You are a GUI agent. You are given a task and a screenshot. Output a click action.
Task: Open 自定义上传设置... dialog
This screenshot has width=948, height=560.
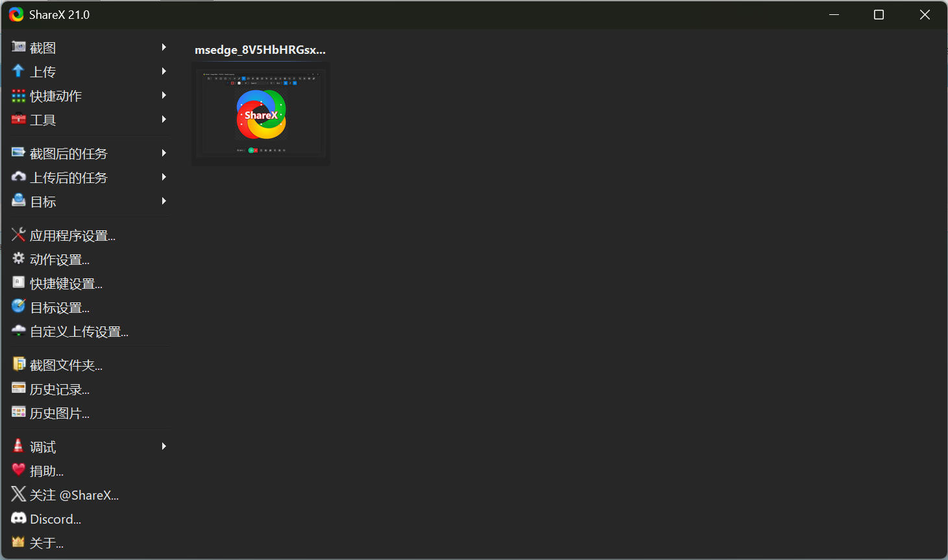tap(90, 331)
